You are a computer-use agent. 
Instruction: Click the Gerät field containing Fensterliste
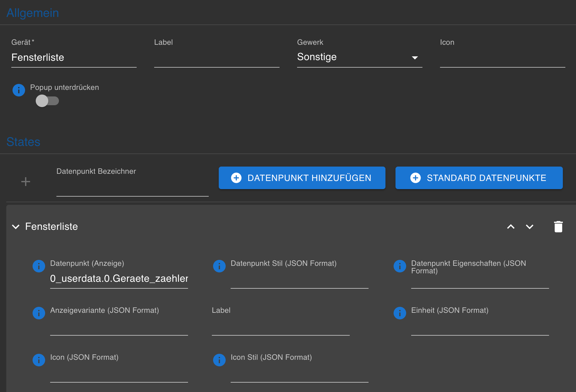(x=74, y=58)
